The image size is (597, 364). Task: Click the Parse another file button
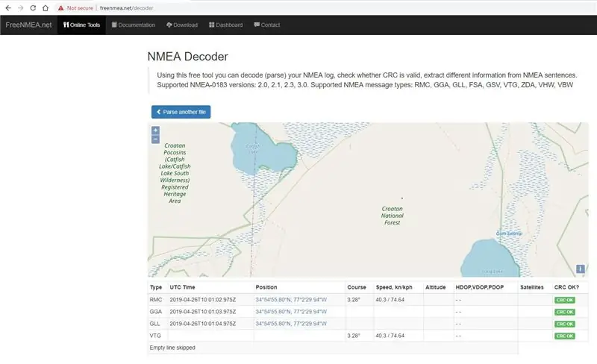coord(181,112)
